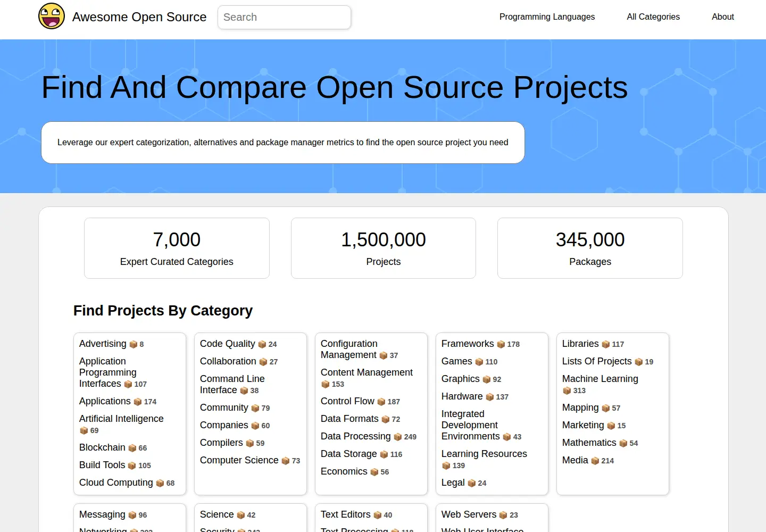
Task: Click the Awesome Open Source site title
Action: click(x=139, y=17)
